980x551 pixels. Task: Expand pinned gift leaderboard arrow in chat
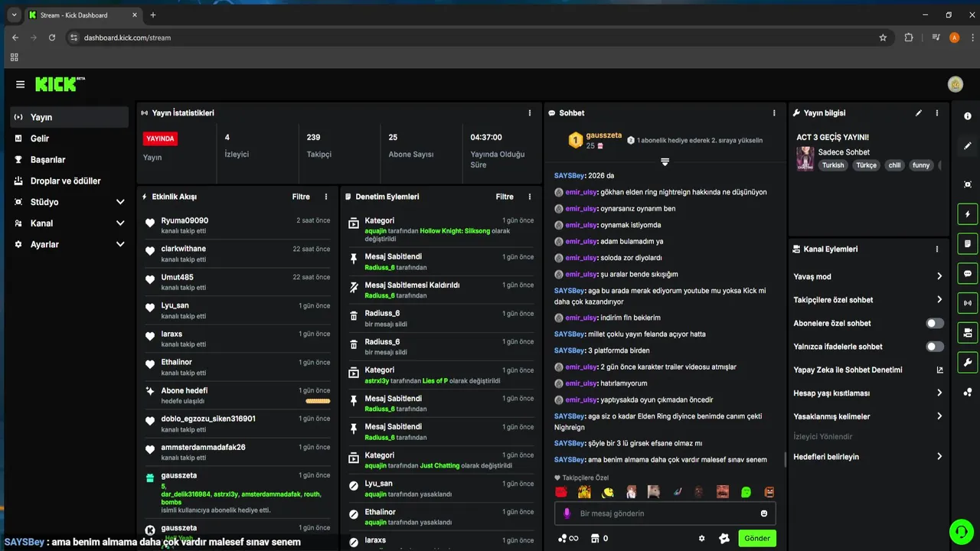coord(665,161)
